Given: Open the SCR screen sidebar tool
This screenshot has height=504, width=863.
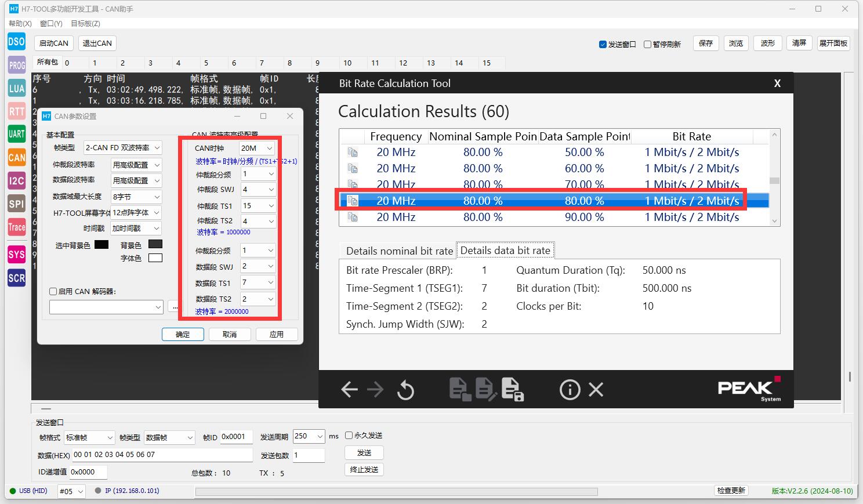Looking at the screenshot, I should pos(16,278).
